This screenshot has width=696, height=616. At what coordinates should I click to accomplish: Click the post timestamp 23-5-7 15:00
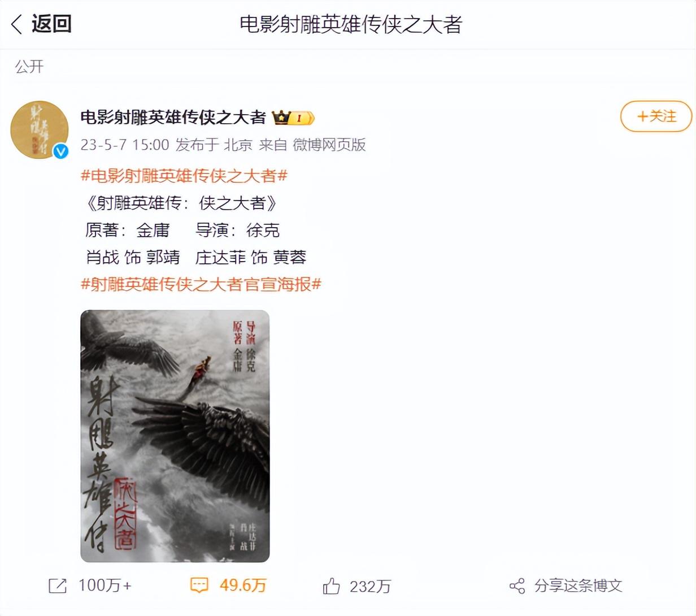pos(125,145)
